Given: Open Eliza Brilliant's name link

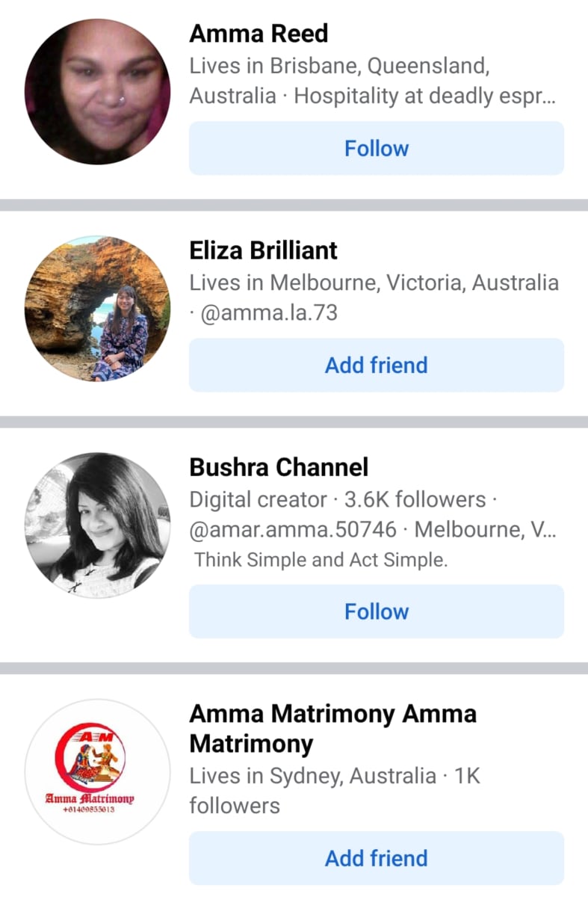Looking at the screenshot, I should pyautogui.click(x=264, y=250).
